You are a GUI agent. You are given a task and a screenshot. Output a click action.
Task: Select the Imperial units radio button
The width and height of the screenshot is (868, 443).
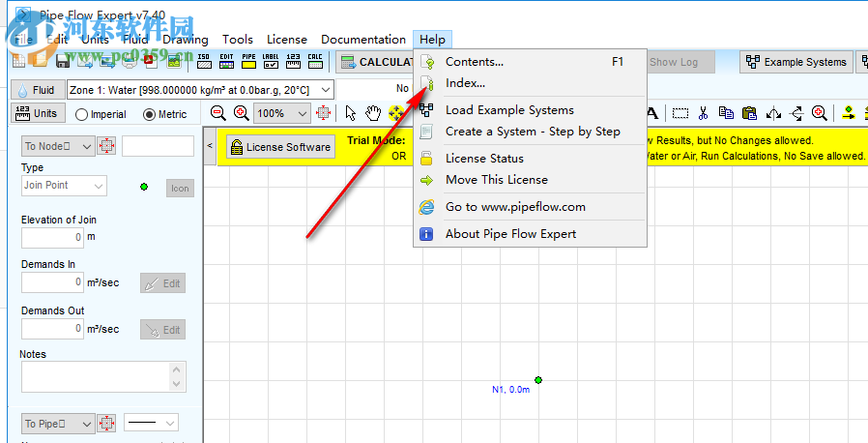click(81, 115)
